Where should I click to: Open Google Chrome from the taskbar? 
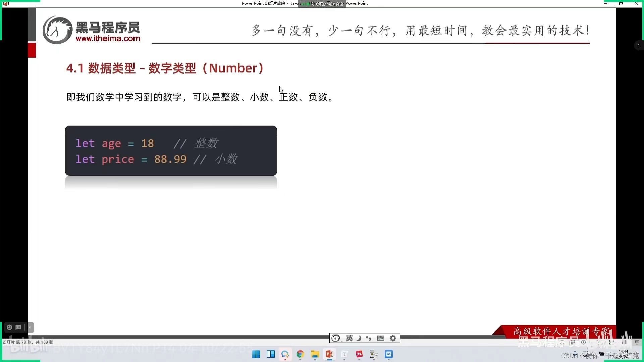click(x=300, y=354)
